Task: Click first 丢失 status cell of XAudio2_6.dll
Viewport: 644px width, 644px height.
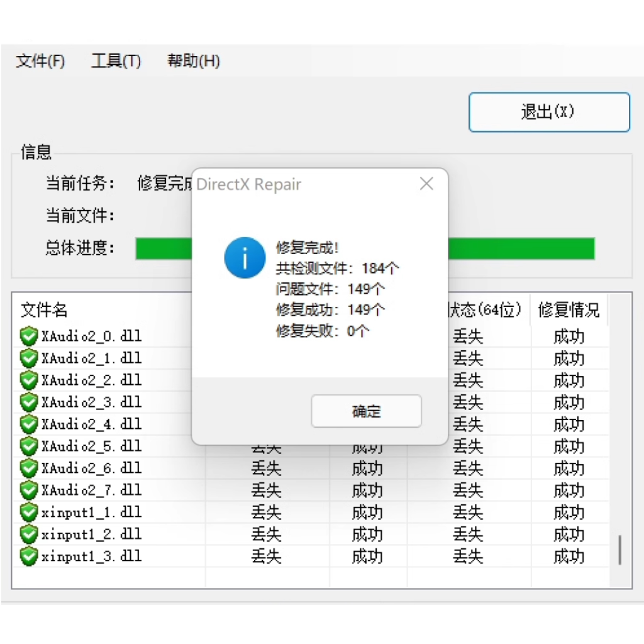Action: 266,469
